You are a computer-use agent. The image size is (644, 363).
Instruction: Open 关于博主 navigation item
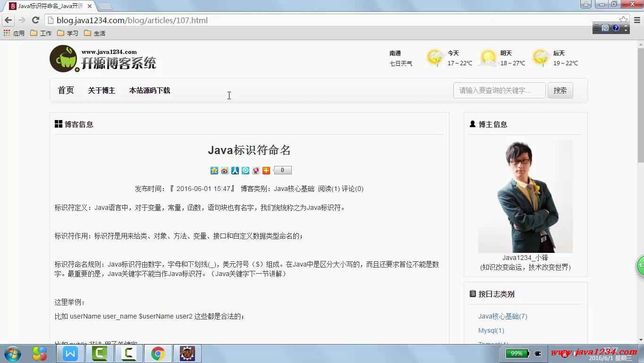102,90
